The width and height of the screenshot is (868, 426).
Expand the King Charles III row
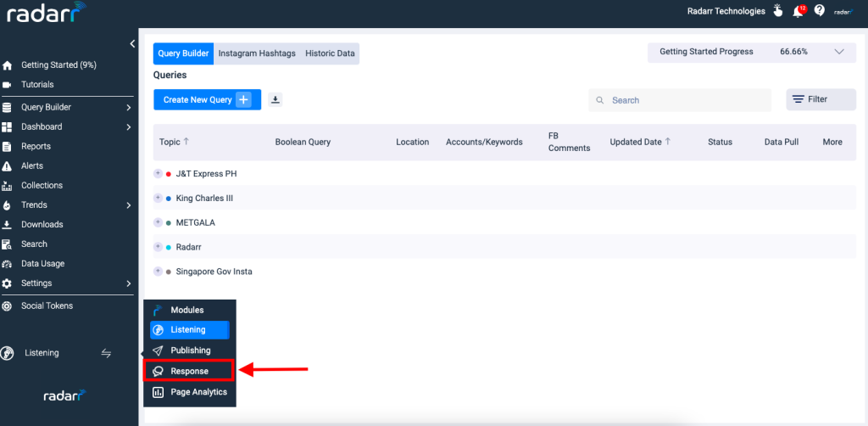coord(158,198)
